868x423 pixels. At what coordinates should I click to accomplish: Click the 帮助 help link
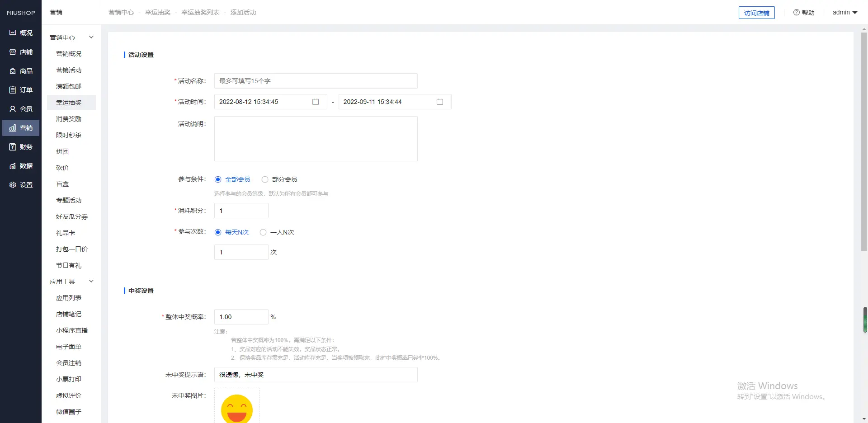click(x=804, y=13)
